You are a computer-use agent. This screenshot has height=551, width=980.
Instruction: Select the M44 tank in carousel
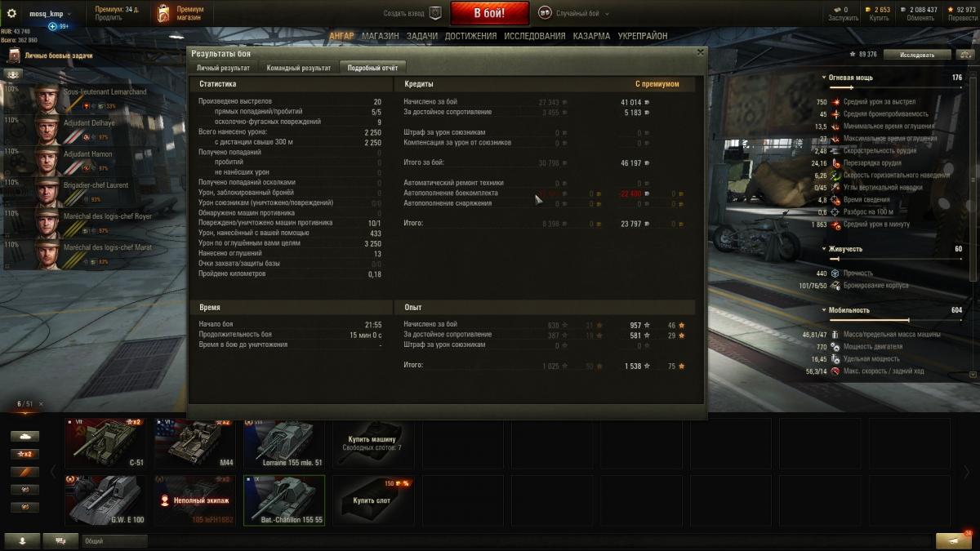click(195, 443)
